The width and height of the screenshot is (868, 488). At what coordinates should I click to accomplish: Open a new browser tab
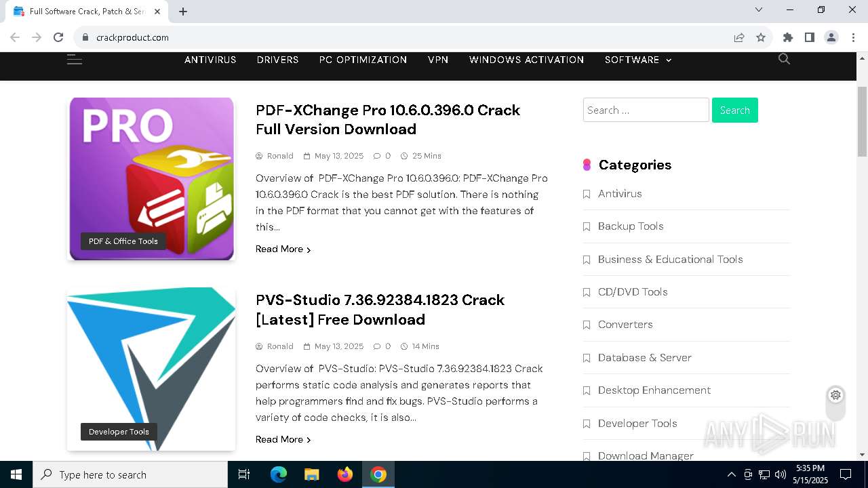183,11
